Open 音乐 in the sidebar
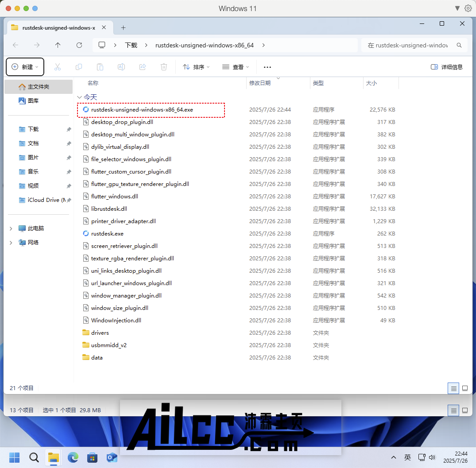This screenshot has width=476, height=468. pos(39,171)
